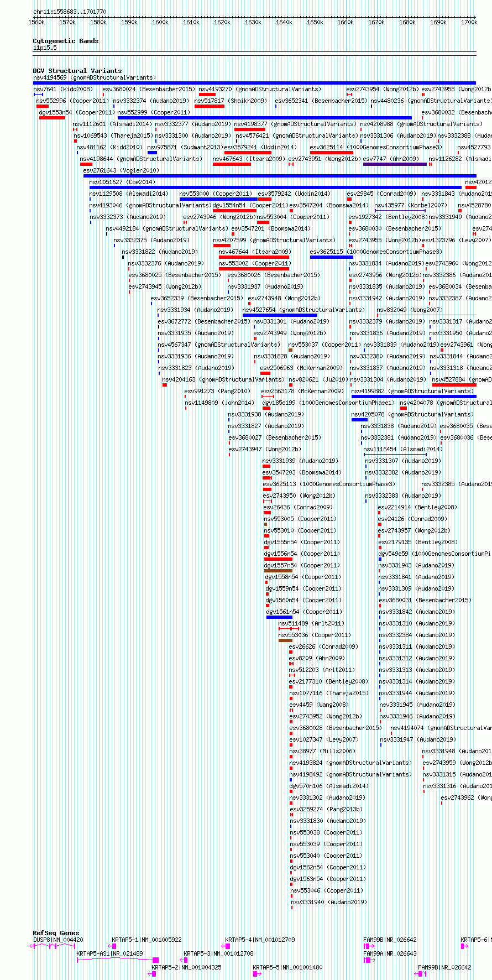The width and height of the screenshot is (492, 980).
Task: Click magenta gene glyph under KRTAP5-AS1
Action: [x=118, y=960]
